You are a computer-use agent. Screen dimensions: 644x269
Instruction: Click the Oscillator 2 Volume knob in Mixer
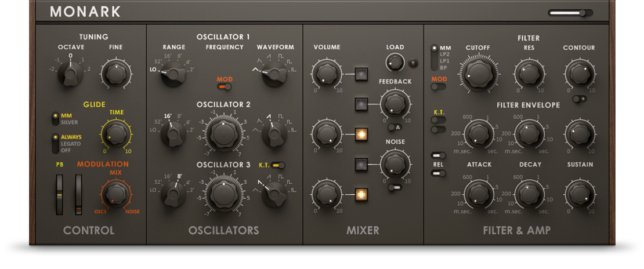[327, 134]
